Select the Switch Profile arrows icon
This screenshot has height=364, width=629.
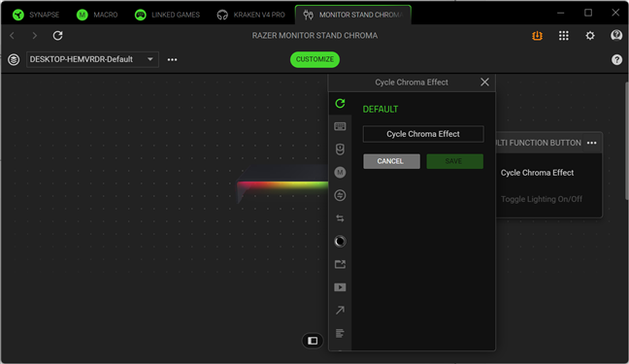point(340,218)
